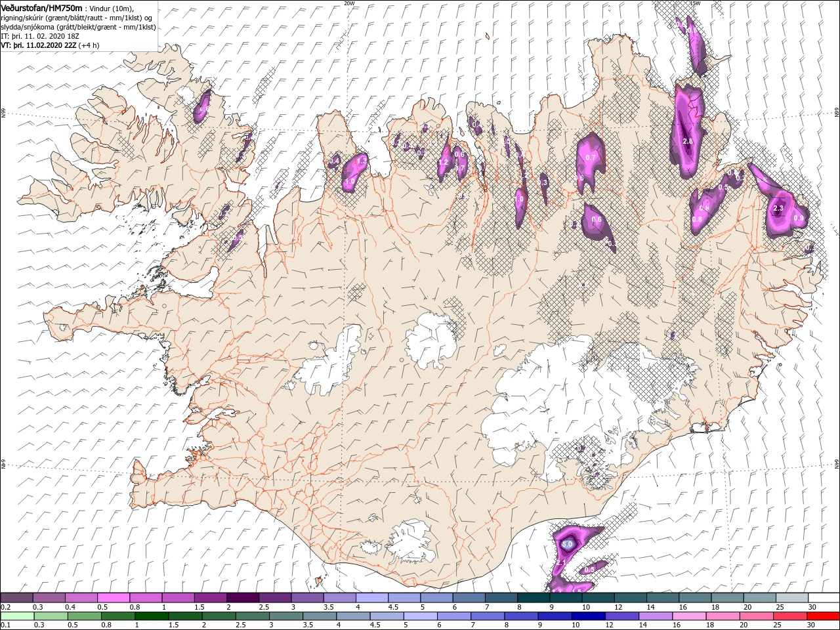Screen dimensions: 840x630
Task: Click the 5.0 snowfall value off the south coast
Action: click(568, 544)
